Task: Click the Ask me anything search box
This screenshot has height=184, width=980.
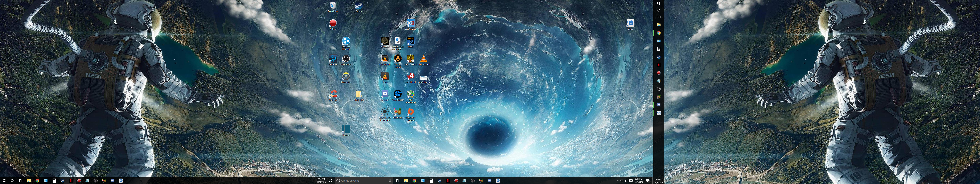Action: point(364,181)
